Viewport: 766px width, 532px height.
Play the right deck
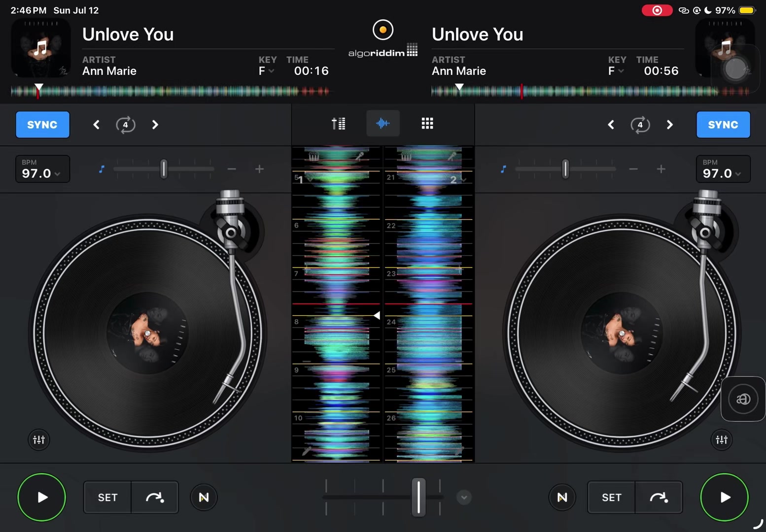724,497
